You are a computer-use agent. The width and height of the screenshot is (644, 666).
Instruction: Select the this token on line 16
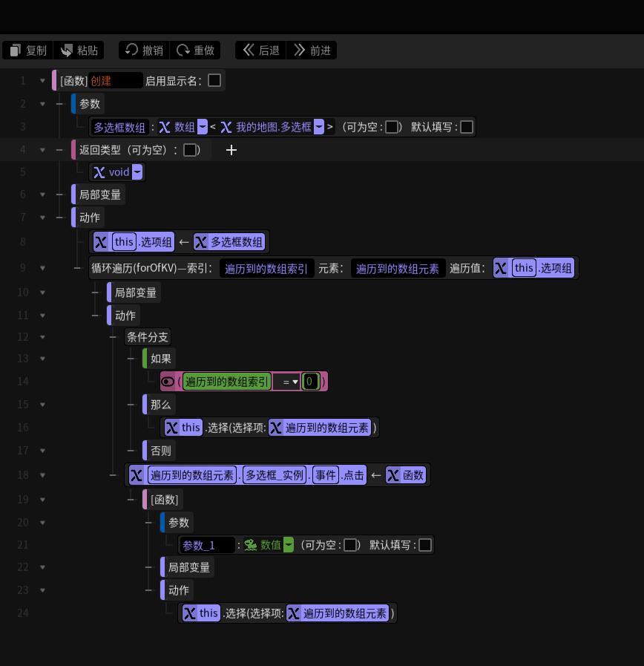click(183, 428)
